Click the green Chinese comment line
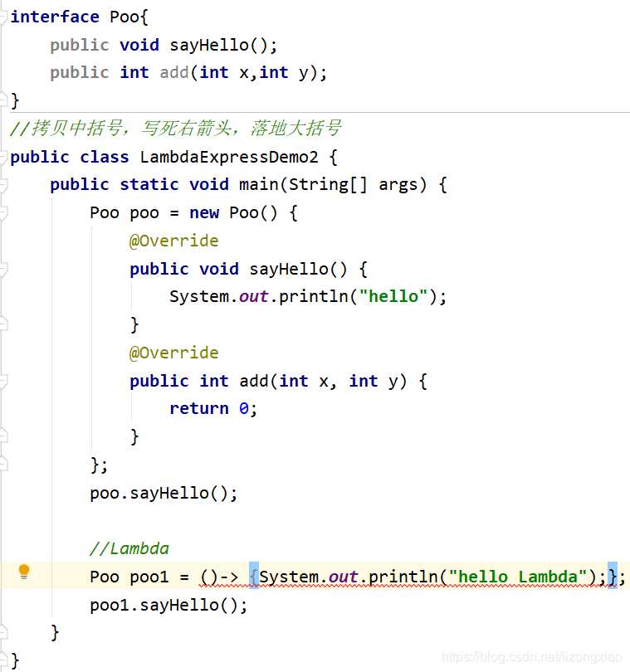Image resolution: width=630 pixels, height=672 pixels. 174,129
